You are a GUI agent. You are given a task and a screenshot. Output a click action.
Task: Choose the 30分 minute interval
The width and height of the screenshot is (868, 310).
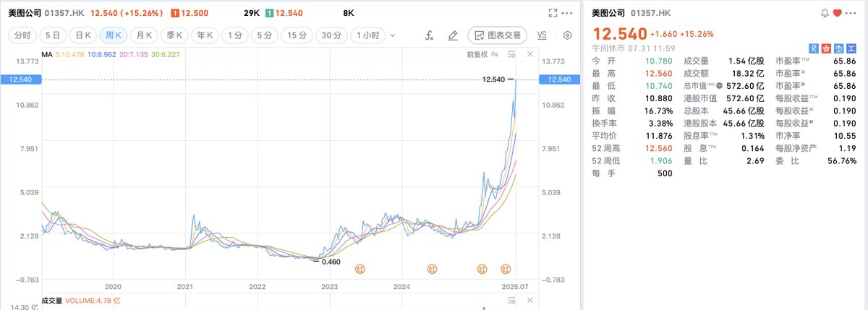point(332,35)
